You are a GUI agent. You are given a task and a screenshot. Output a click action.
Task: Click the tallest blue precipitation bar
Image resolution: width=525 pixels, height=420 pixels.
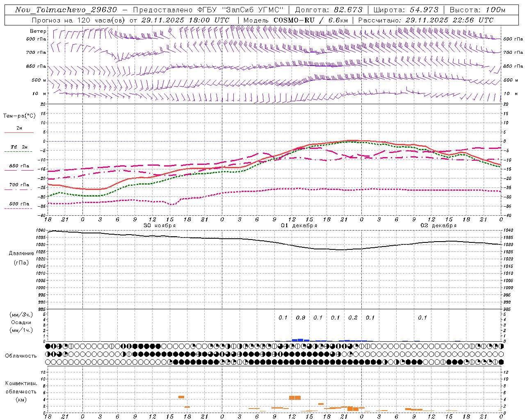coord(301,340)
